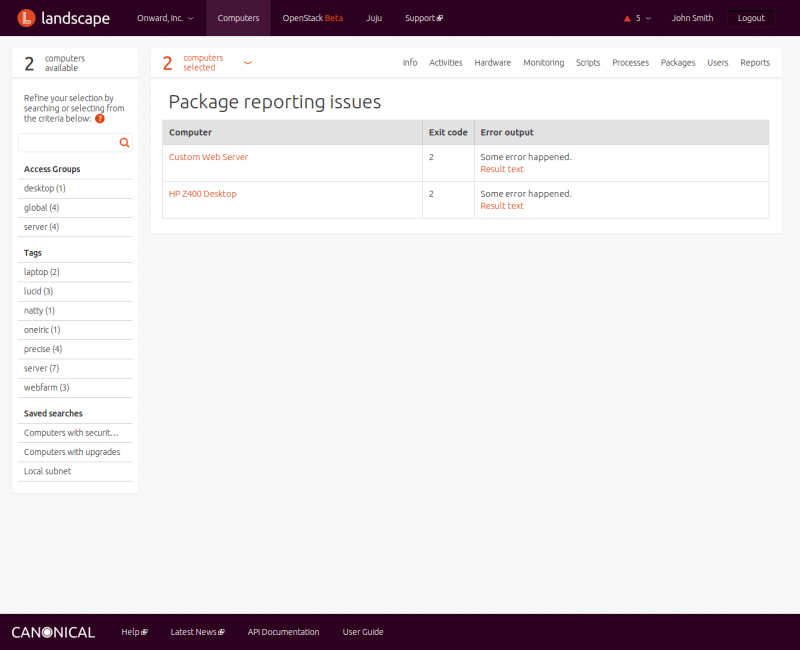Open the API Documentation footer link
800x650 pixels.
(x=283, y=632)
